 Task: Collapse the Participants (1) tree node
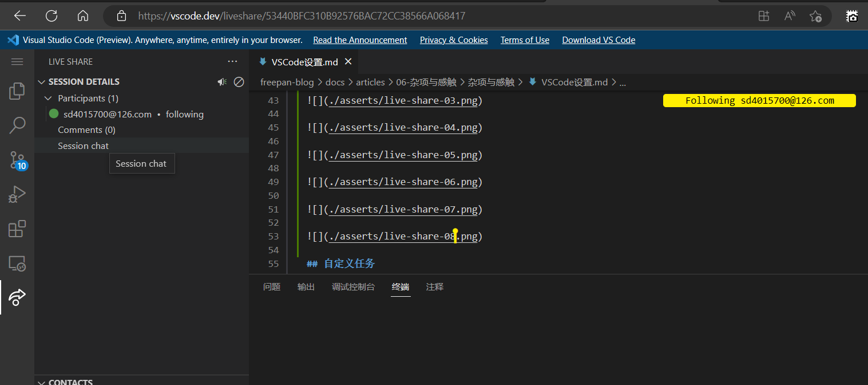pos(49,99)
